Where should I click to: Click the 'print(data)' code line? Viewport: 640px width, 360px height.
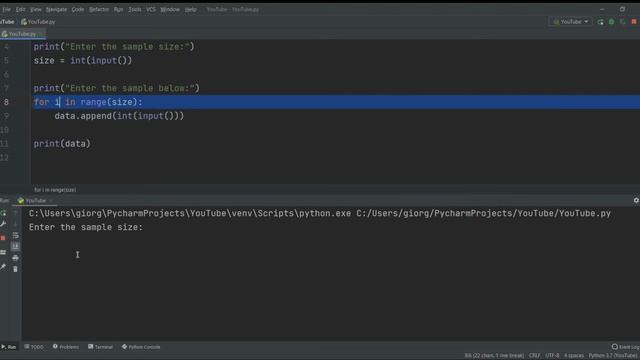pos(62,144)
